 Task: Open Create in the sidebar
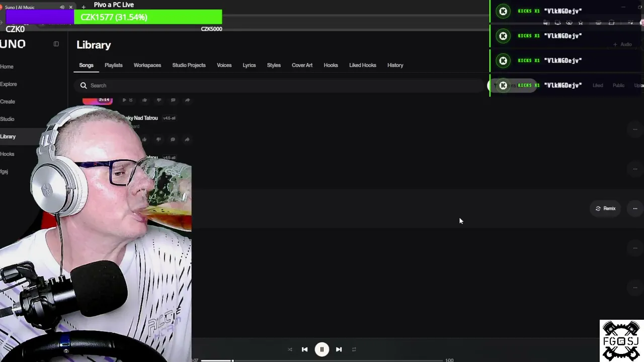(8, 102)
